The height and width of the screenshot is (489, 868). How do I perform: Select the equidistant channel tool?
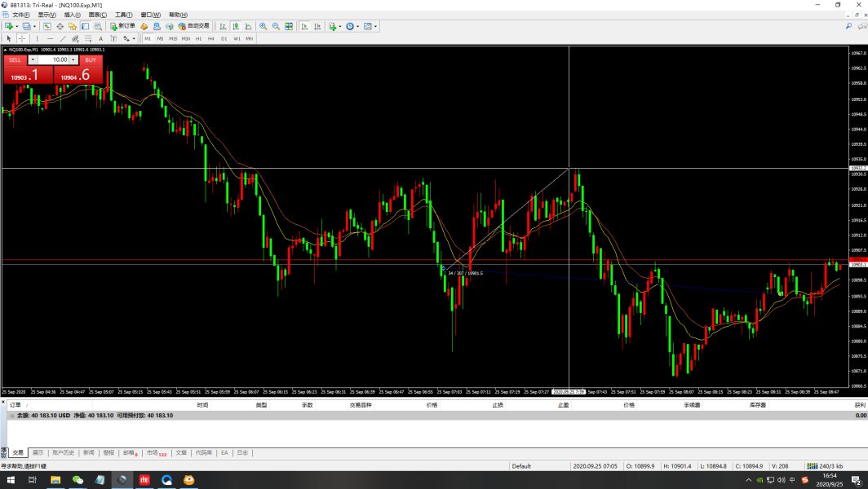(75, 39)
